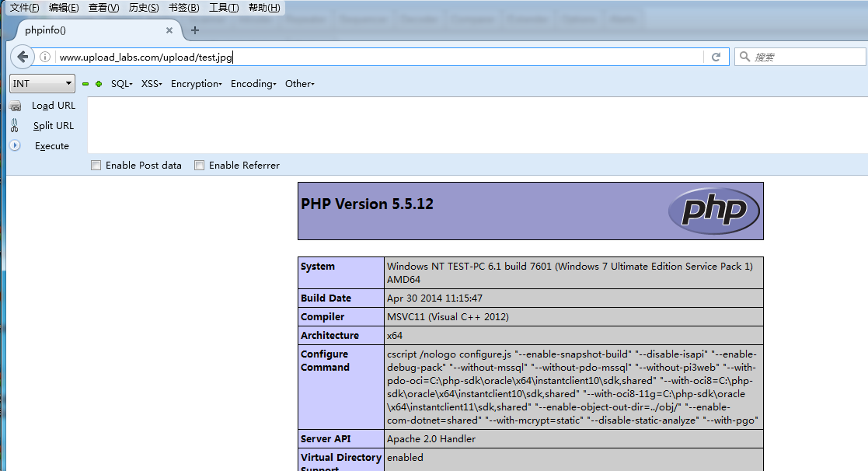Expand the Encryption menu
The width and height of the screenshot is (868, 471).
click(x=196, y=84)
